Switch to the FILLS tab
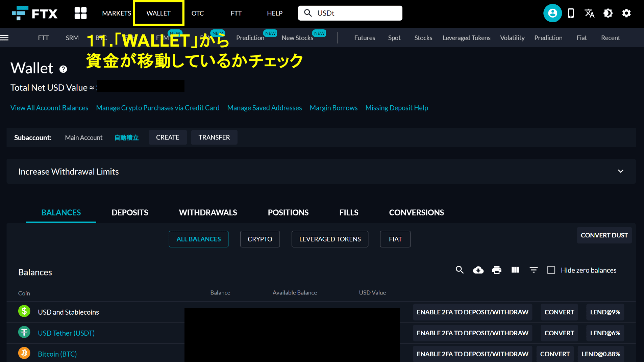The image size is (644, 362). [x=349, y=212]
